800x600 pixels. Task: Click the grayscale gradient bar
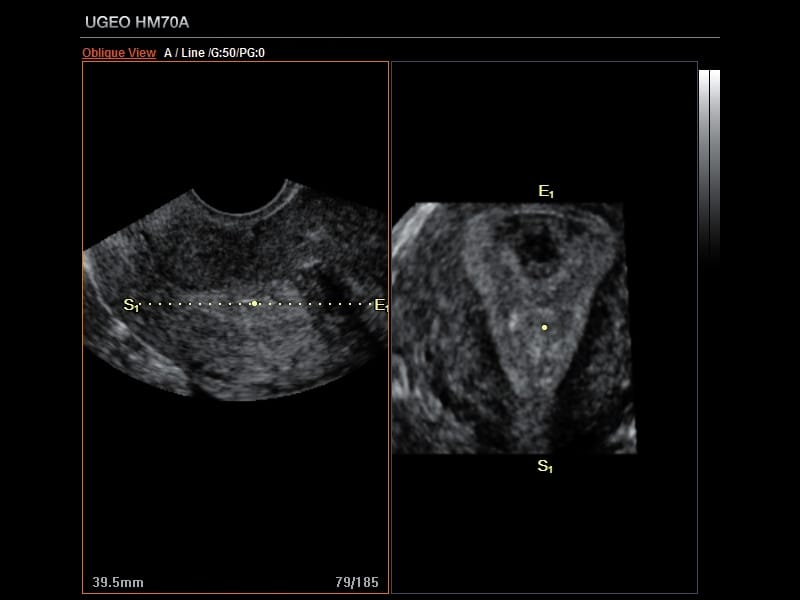(704, 160)
